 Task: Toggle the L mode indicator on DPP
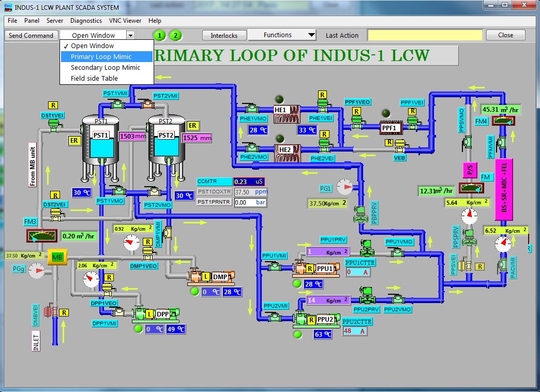point(149,314)
